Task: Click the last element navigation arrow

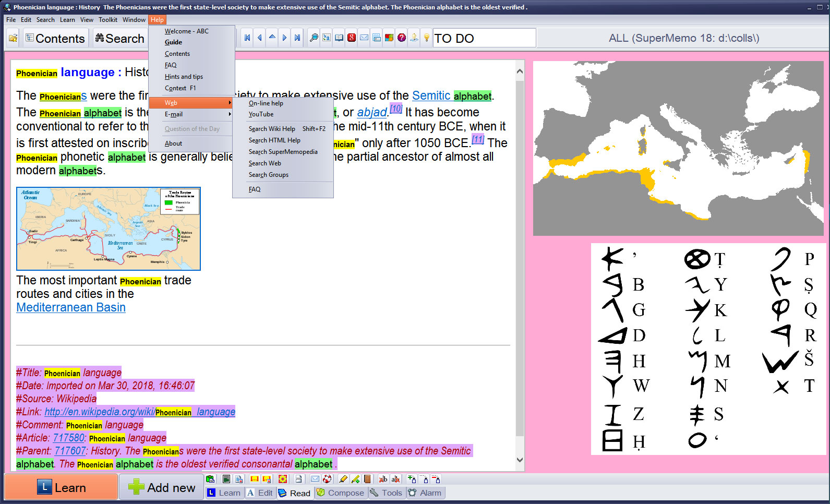Action: pos(297,38)
